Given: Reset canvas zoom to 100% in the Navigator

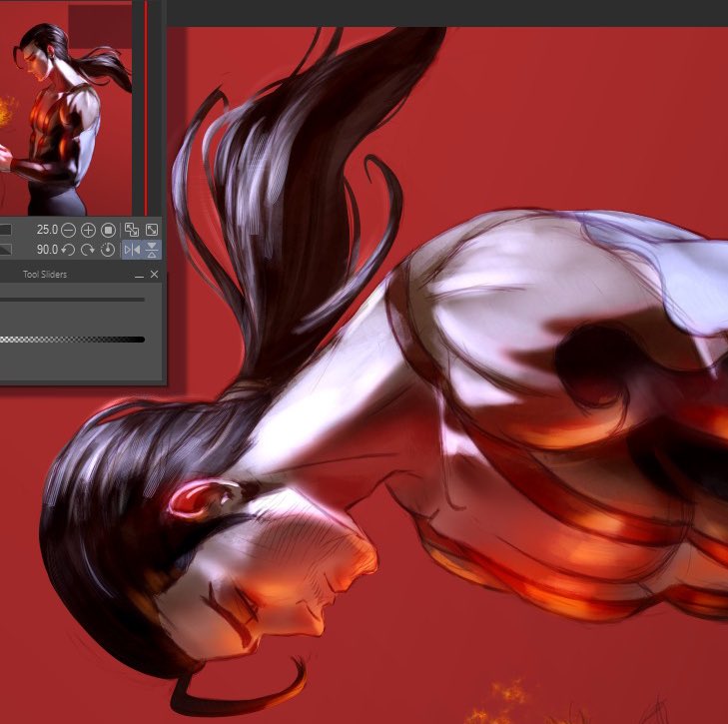Looking at the screenshot, I should pyautogui.click(x=108, y=230).
